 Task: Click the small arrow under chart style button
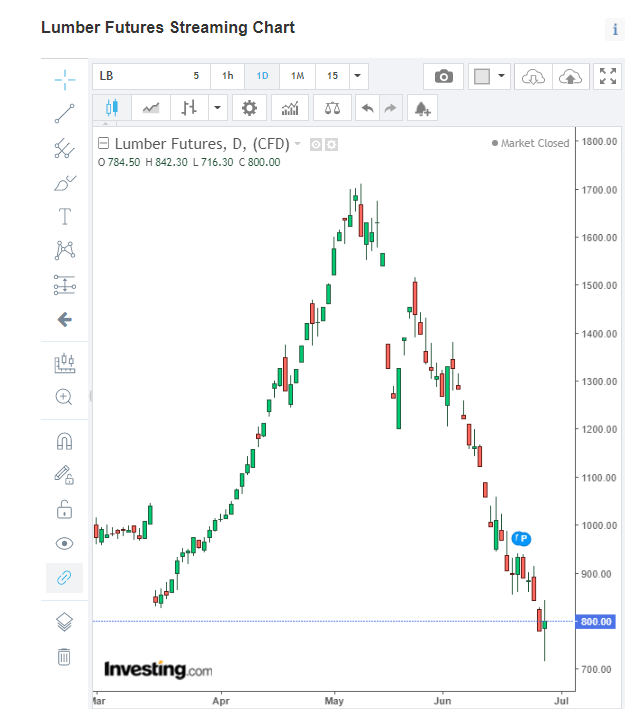click(105, 123)
